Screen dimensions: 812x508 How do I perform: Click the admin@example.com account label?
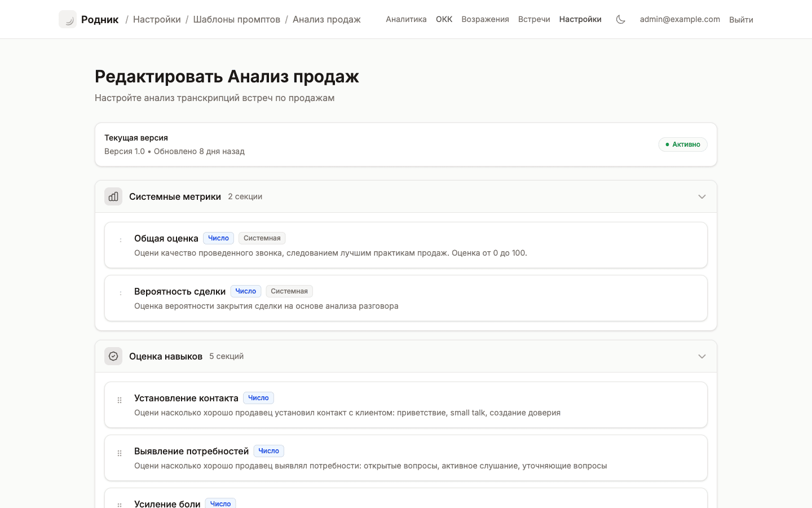point(679,19)
